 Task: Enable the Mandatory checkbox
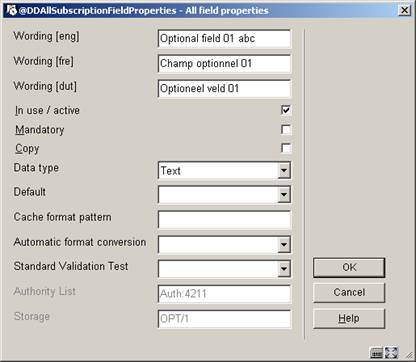pyautogui.click(x=286, y=129)
